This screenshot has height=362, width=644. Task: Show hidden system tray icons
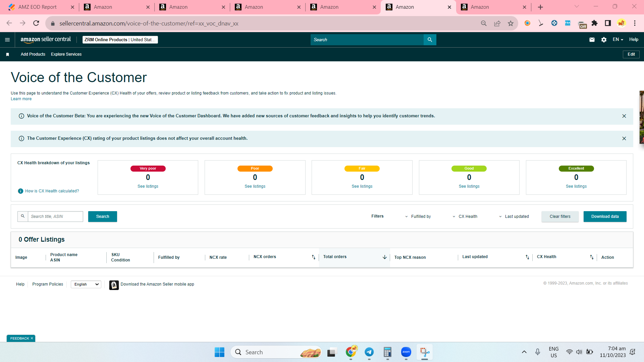click(524, 352)
